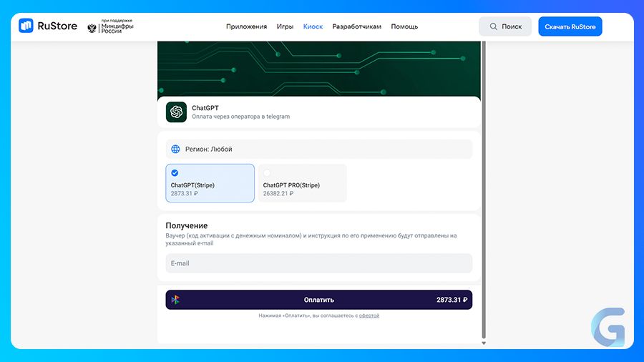Select the ChatGPT PRO(Stripe) option
This screenshot has height=362, width=644.
pyautogui.click(x=302, y=183)
